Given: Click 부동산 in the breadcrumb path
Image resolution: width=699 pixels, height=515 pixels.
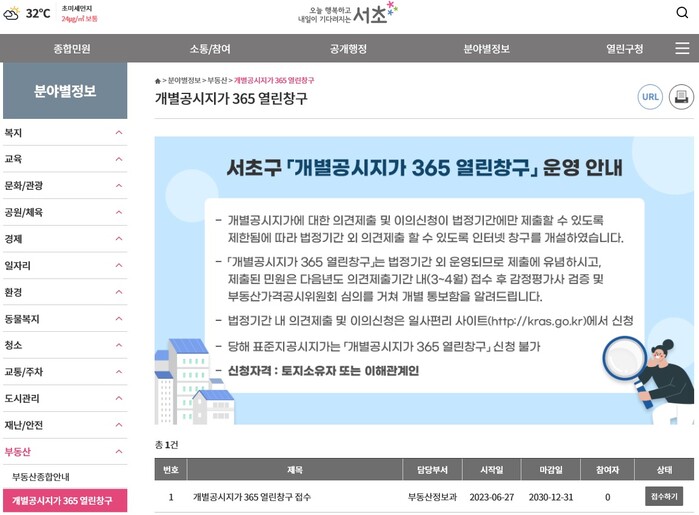Looking at the screenshot, I should click(217, 80).
